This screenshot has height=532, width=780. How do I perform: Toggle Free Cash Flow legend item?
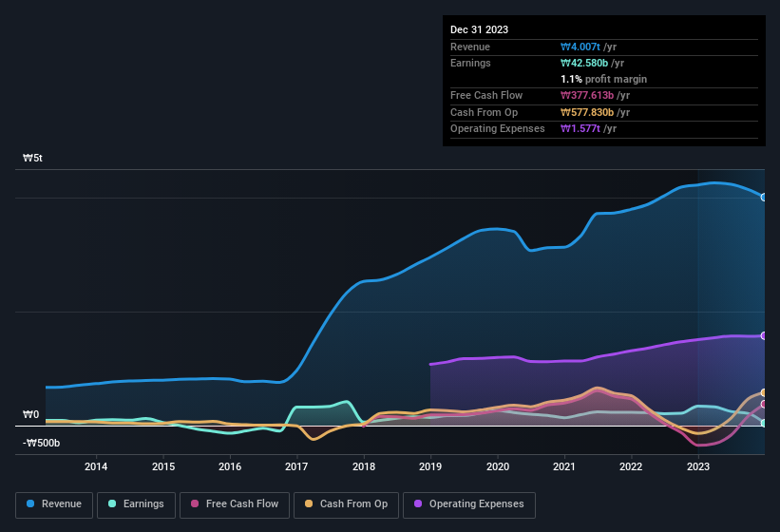[233, 504]
